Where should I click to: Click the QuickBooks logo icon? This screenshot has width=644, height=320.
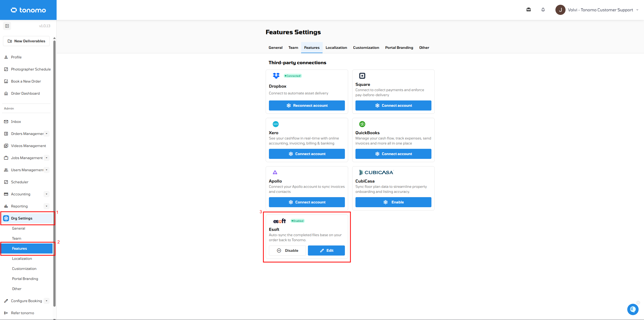(362, 124)
